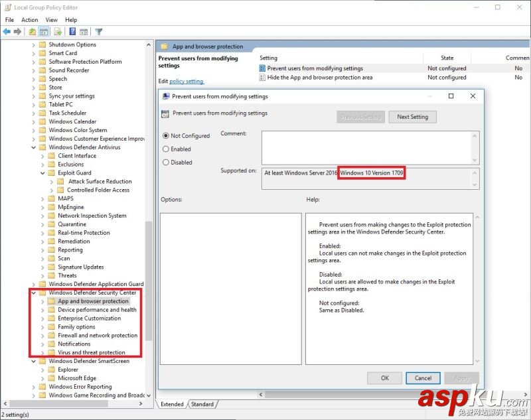This screenshot has width=531, height=420.
Task: Click the Exploit Guard folder icon
Action: pyautogui.click(x=52, y=173)
